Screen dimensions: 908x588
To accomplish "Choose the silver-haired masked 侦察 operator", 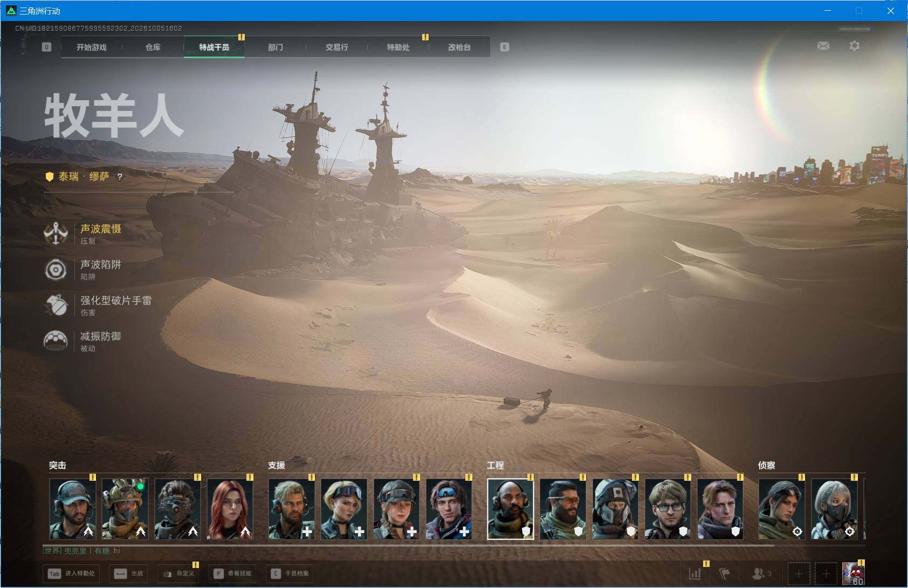I will (834, 509).
